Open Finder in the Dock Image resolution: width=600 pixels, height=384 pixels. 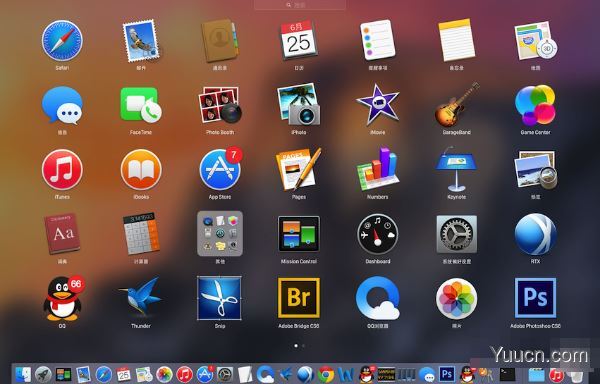(23, 374)
